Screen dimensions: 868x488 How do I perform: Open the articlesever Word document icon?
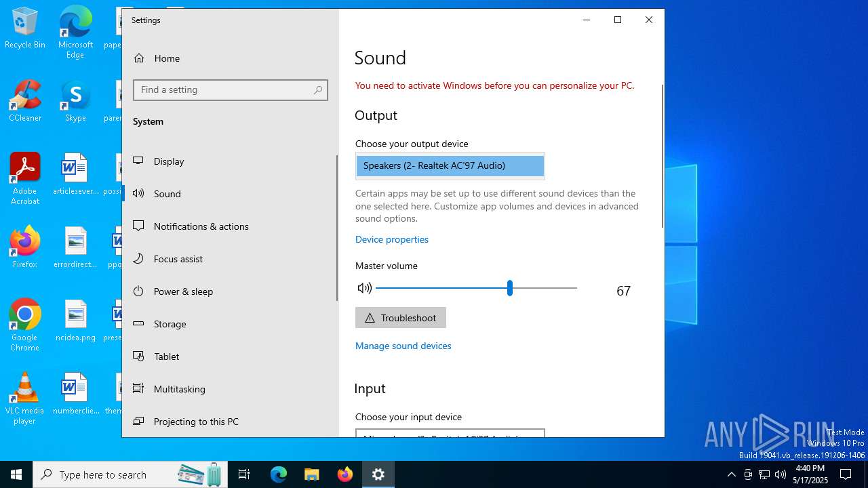click(x=75, y=174)
